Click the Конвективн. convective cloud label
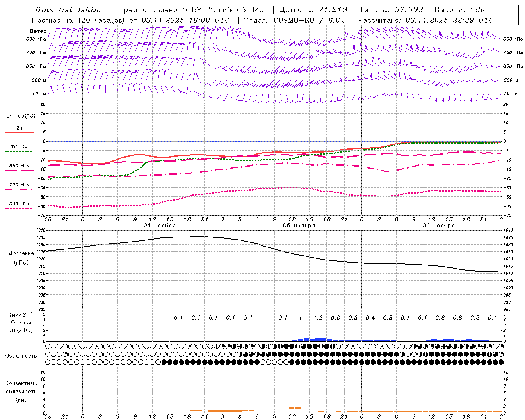Viewport: 525px width, 420px height. coord(21,383)
